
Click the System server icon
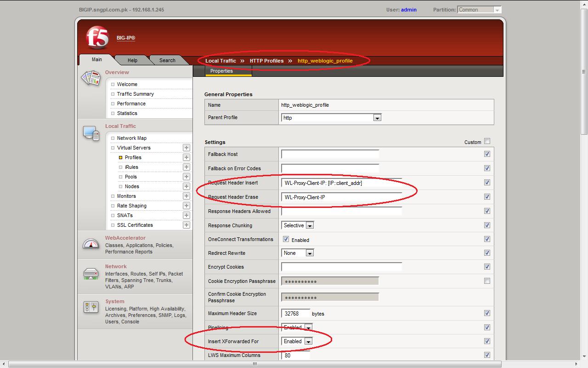coord(90,307)
